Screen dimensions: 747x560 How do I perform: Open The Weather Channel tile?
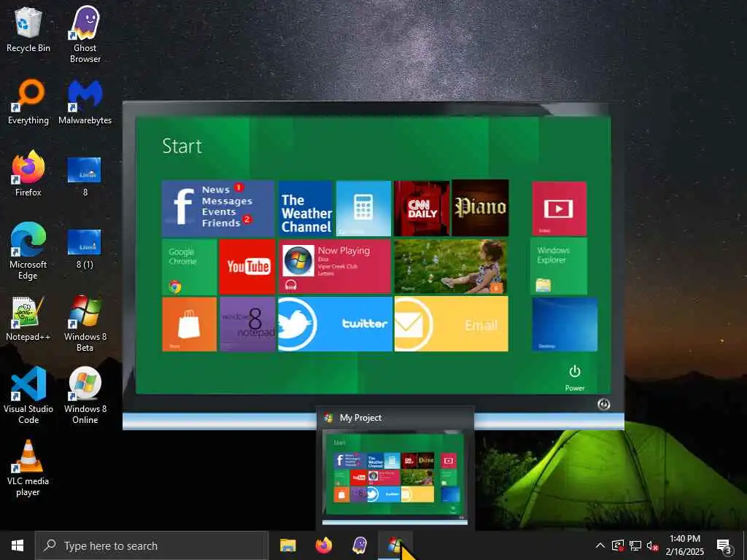click(306, 208)
